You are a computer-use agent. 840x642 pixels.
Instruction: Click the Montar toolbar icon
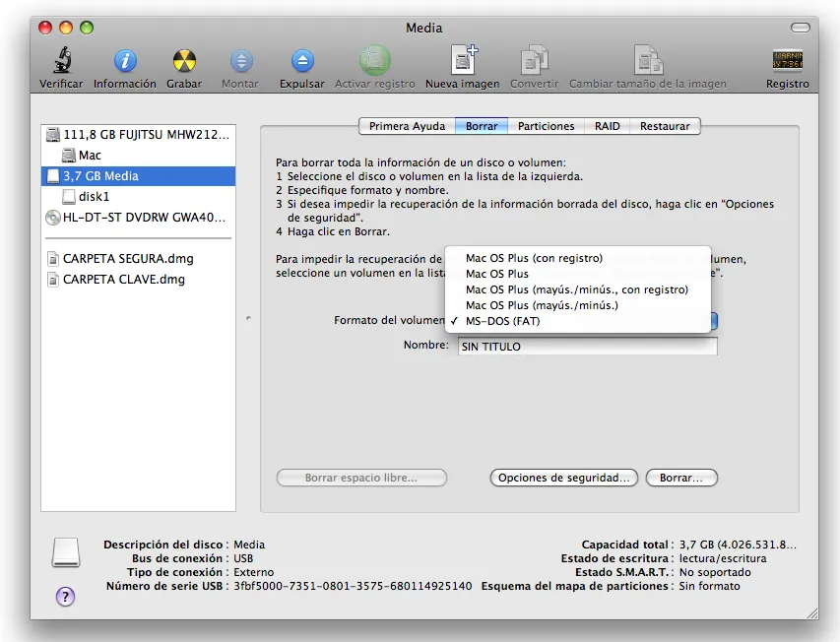(241, 60)
